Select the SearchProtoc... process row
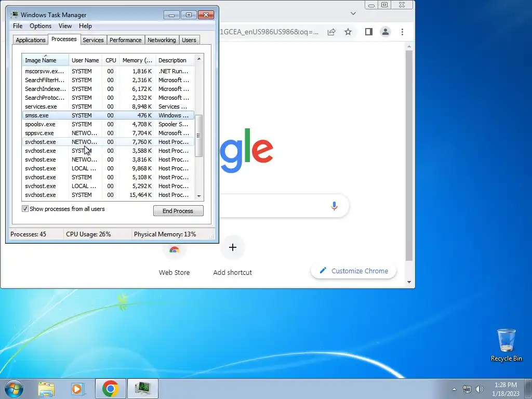This screenshot has width=532, height=399. (x=108, y=98)
